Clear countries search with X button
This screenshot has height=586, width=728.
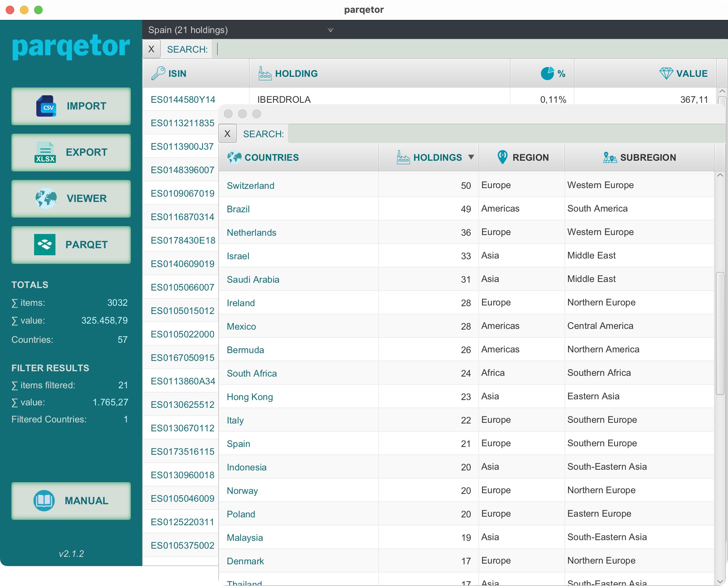coord(227,134)
